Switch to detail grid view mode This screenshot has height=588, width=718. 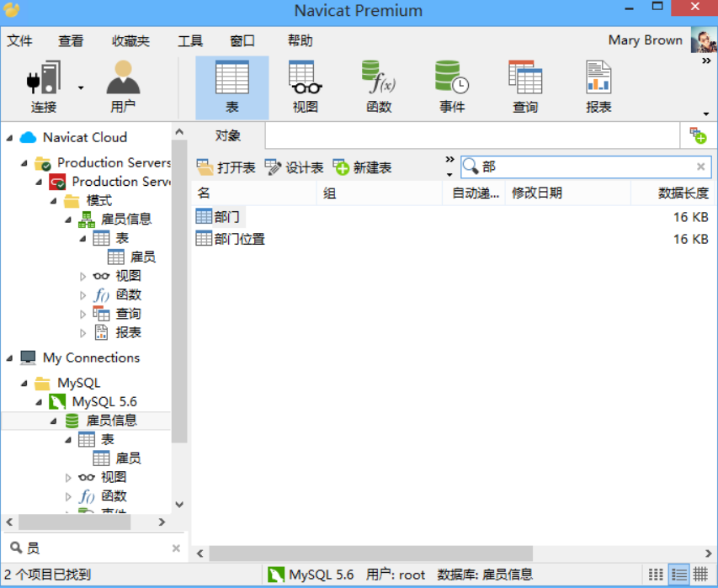click(x=700, y=574)
